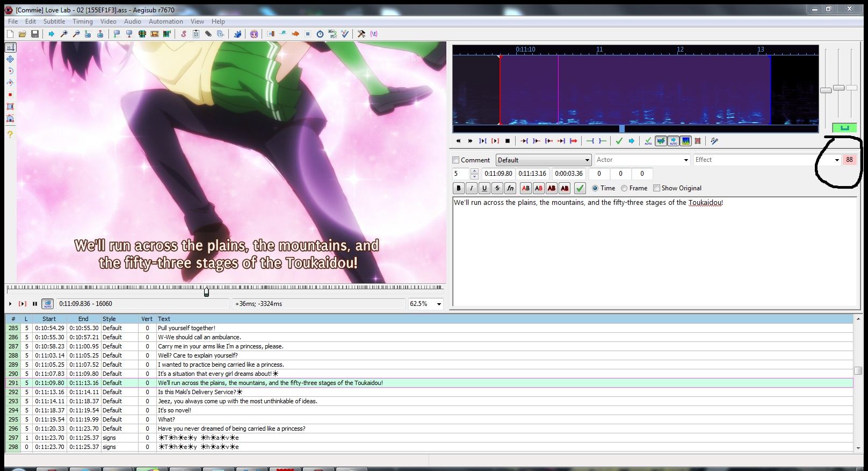This screenshot has height=471, width=868.
Task: Click the start time field 0:11:09.80
Action: [498, 174]
